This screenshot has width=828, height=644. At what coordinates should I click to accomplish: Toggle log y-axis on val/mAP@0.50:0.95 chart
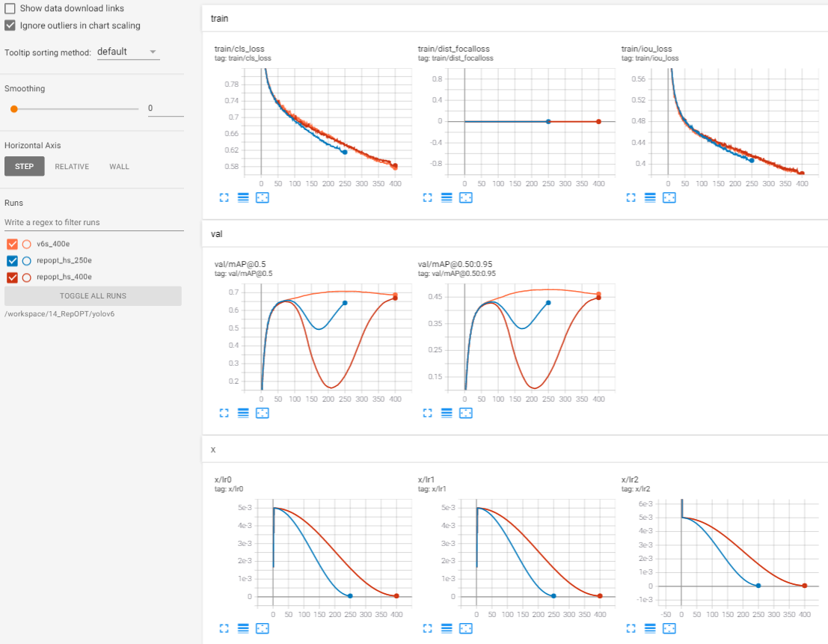click(446, 413)
